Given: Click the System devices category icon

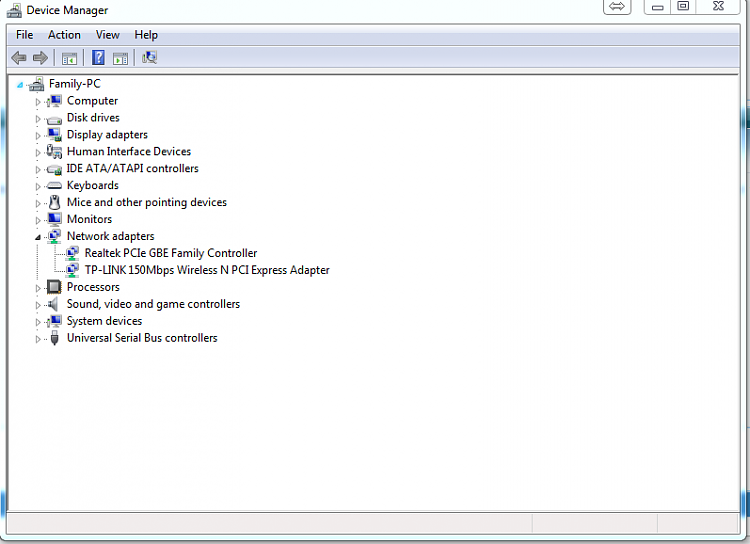Looking at the screenshot, I should click(54, 321).
